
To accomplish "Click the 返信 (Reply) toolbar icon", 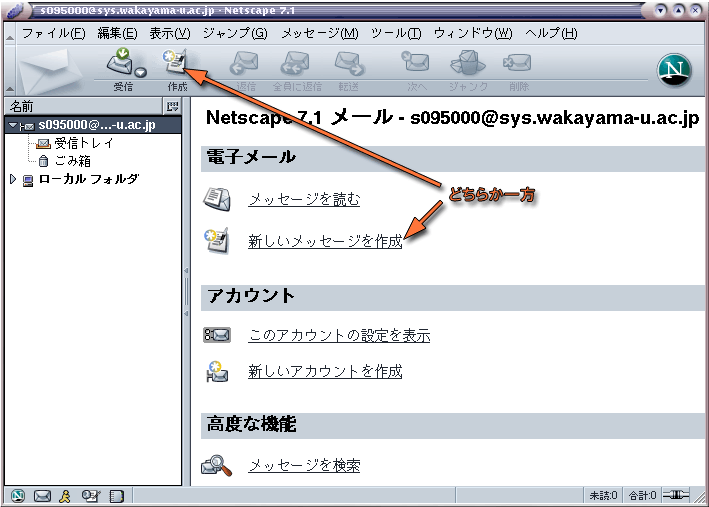I will pyautogui.click(x=245, y=63).
